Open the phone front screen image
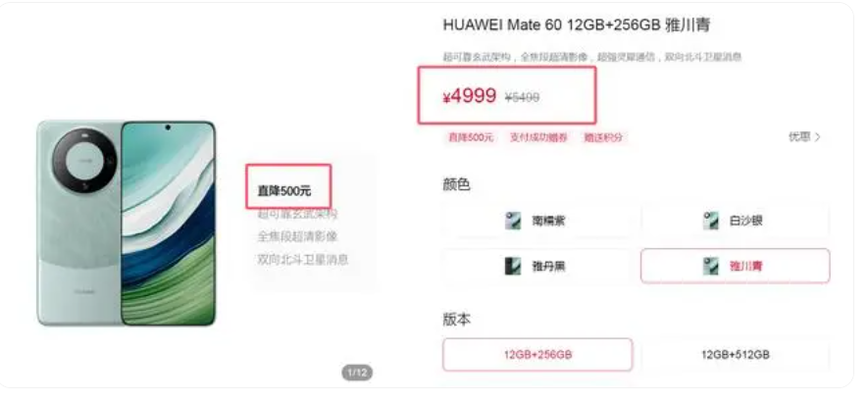The height and width of the screenshot is (403, 868). 168,224
